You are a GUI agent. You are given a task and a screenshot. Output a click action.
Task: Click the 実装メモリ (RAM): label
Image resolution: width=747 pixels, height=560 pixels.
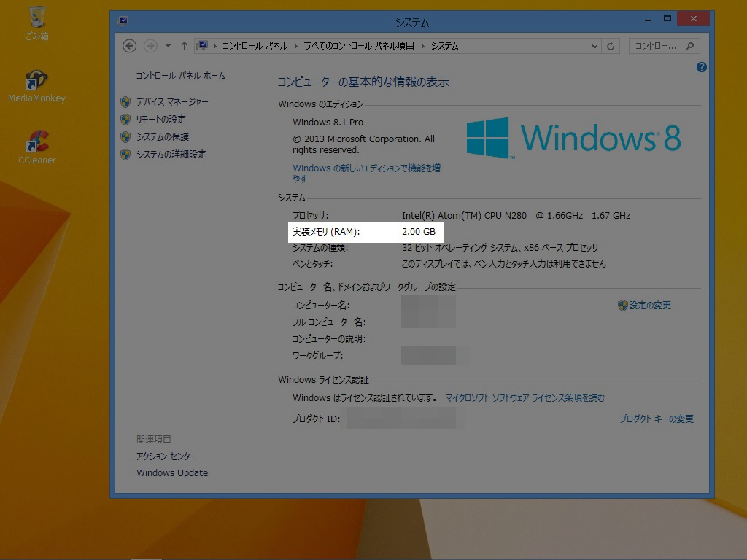click(326, 232)
